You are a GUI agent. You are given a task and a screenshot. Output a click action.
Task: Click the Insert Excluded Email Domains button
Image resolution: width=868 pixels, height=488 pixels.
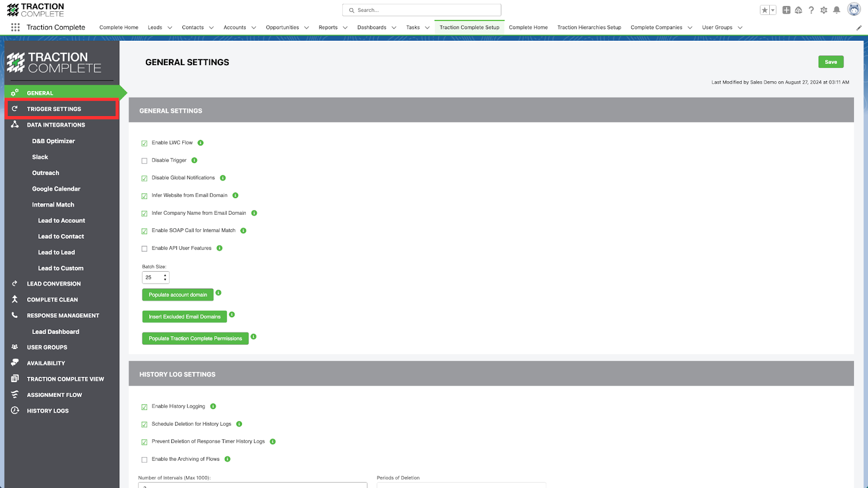pos(184,317)
